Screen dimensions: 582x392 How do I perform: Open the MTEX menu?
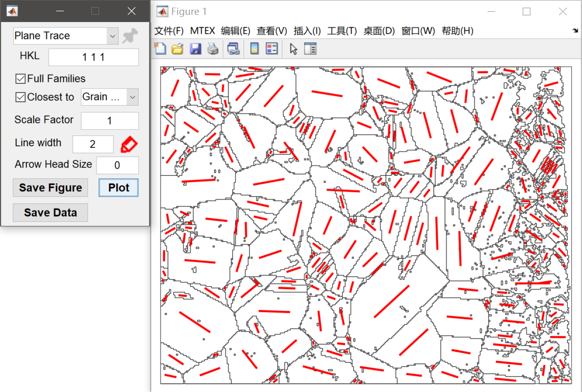[x=202, y=31]
